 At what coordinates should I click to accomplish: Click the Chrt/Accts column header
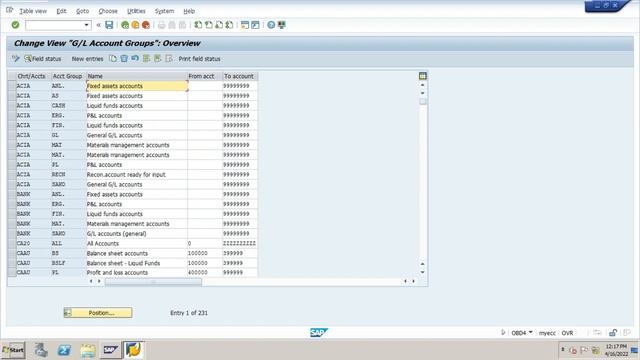point(33,76)
